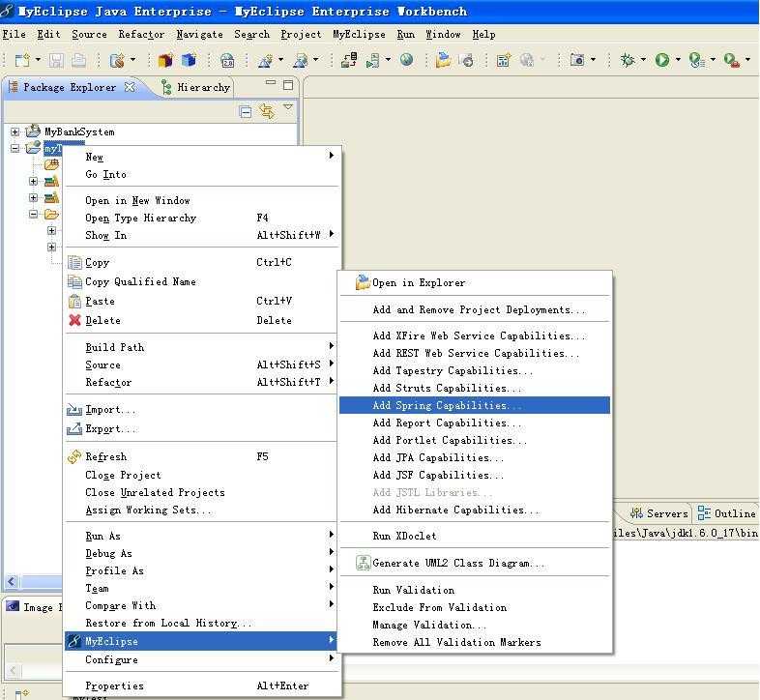Image resolution: width=760 pixels, height=700 pixels.
Task: Close the Package Explorer tab
Action: point(130,87)
